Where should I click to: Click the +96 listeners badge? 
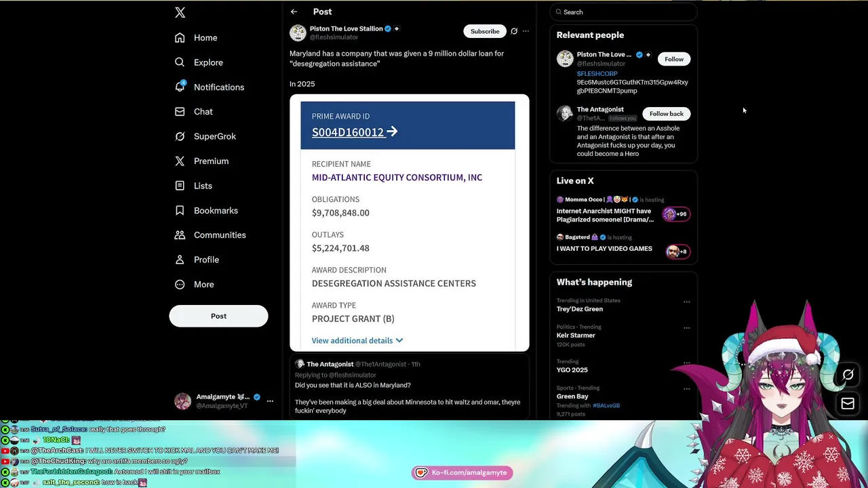click(676, 214)
